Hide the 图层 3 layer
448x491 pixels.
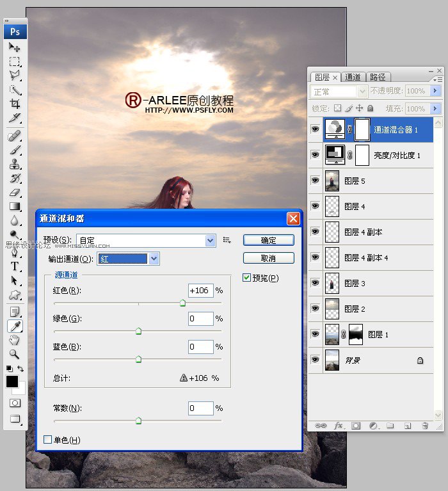click(315, 283)
